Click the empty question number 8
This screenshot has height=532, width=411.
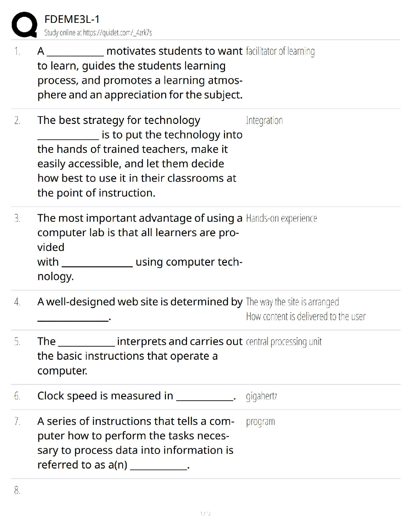[17, 491]
